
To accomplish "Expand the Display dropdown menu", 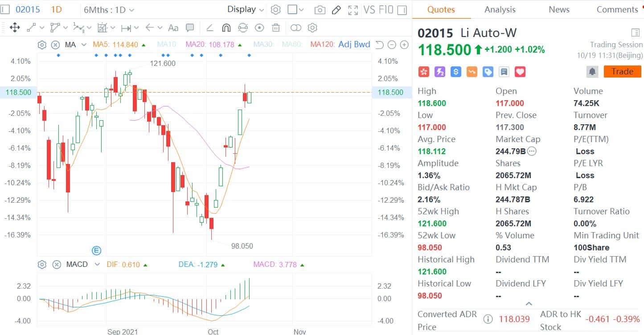I will pos(246,9).
